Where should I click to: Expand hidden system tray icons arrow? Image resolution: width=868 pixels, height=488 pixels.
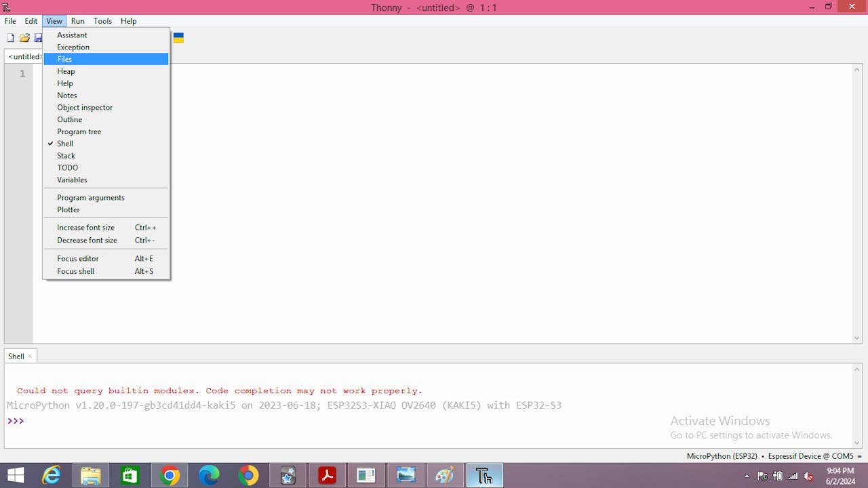(x=747, y=476)
